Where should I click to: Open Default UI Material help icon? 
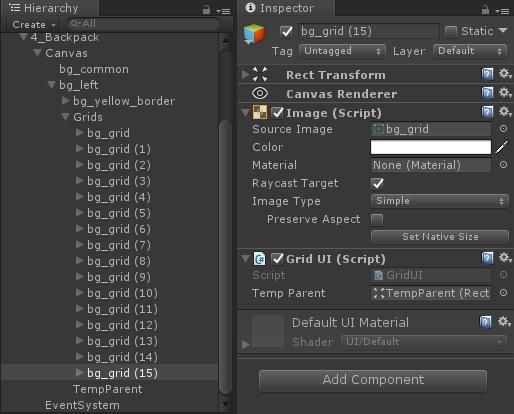pyautogui.click(x=486, y=322)
